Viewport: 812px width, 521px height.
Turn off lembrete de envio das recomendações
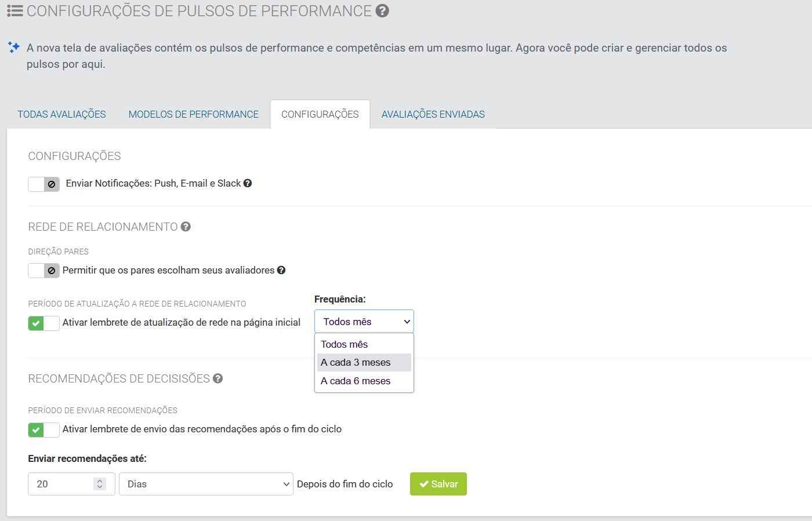43,429
